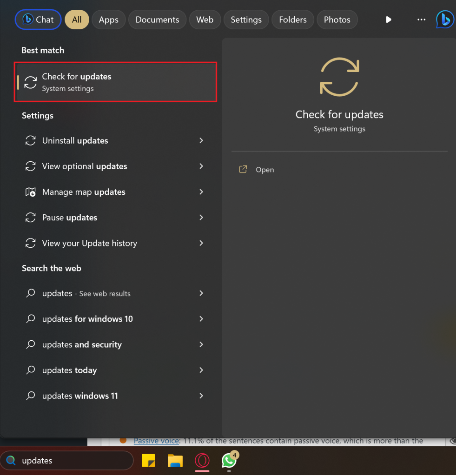Viewport: 456px width, 476px height.
Task: Select the Check for updates best match
Action: pos(115,82)
